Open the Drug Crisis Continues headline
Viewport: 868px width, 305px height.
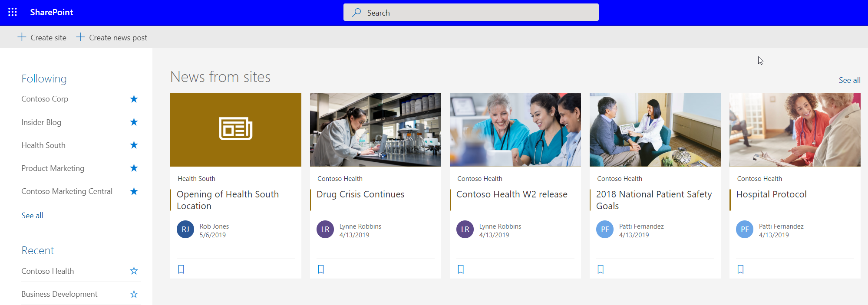click(360, 194)
